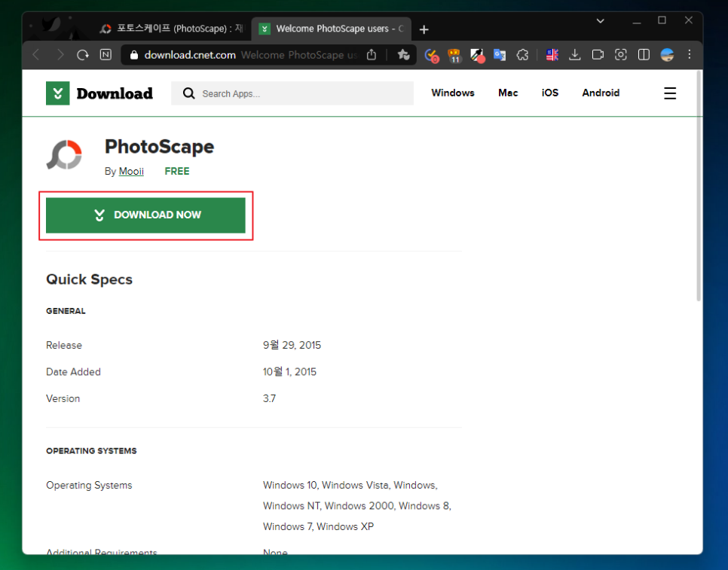Open the browser three-dot menu

point(690,55)
